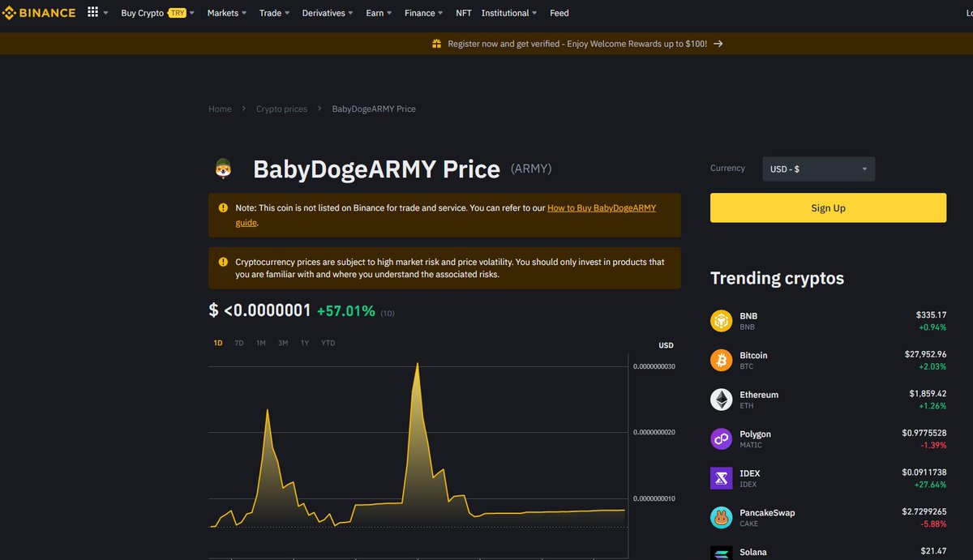Viewport: 973px width, 560px height.
Task: Click the +57.01% price change value
Action: (345, 310)
